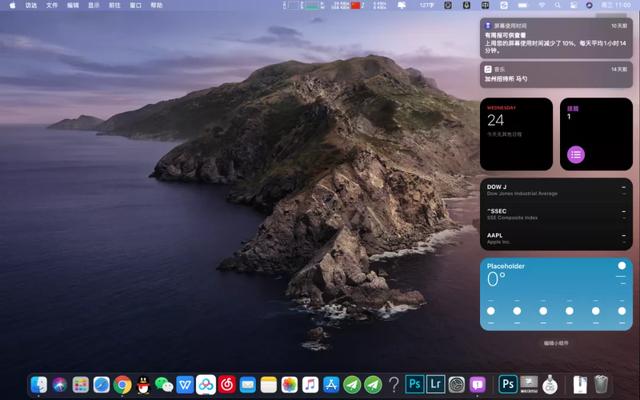Open App Store from the Dock
Image resolution: width=640 pixels, height=400 pixels.
(331, 384)
